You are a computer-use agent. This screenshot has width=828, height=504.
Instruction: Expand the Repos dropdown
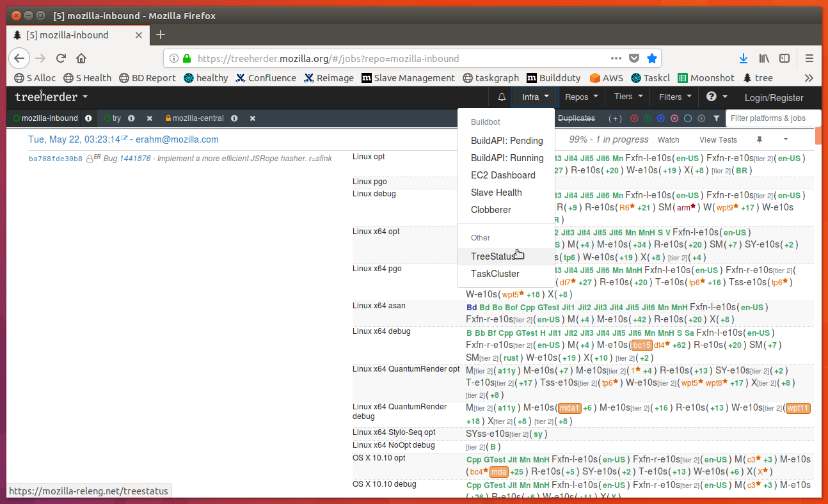[x=582, y=97]
